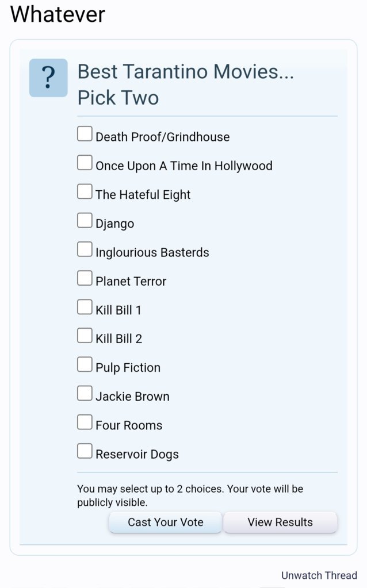Tick the Four Rooms checkbox
This screenshot has width=367, height=588.
pos(85,422)
